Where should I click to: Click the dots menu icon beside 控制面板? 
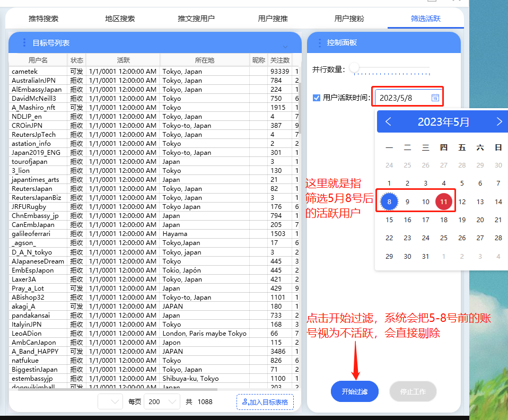click(x=319, y=43)
